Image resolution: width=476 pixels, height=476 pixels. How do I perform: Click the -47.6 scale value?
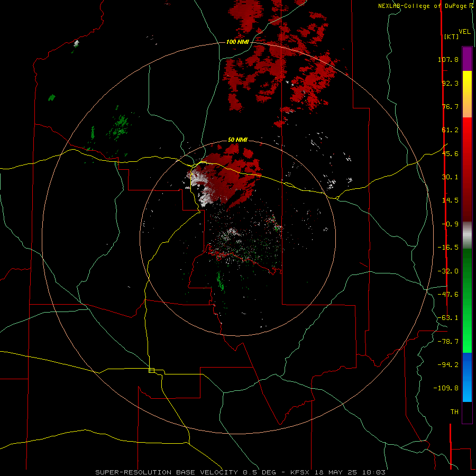point(448,295)
